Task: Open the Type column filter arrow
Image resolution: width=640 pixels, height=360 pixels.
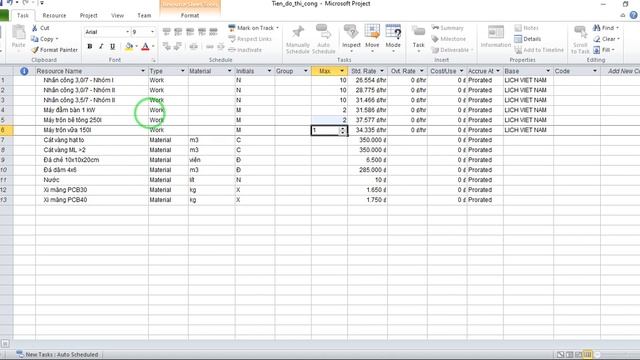Action: tap(182, 71)
